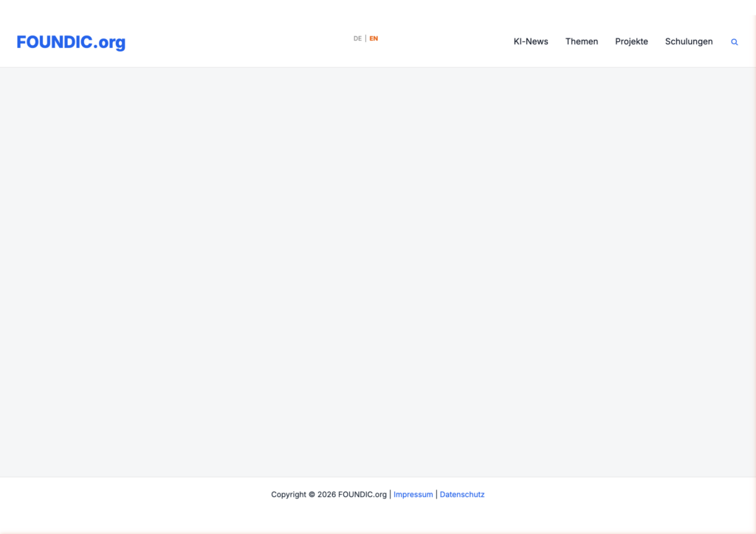Screen dimensions: 756x534
Task: Switch language to EN
Action: click(374, 38)
